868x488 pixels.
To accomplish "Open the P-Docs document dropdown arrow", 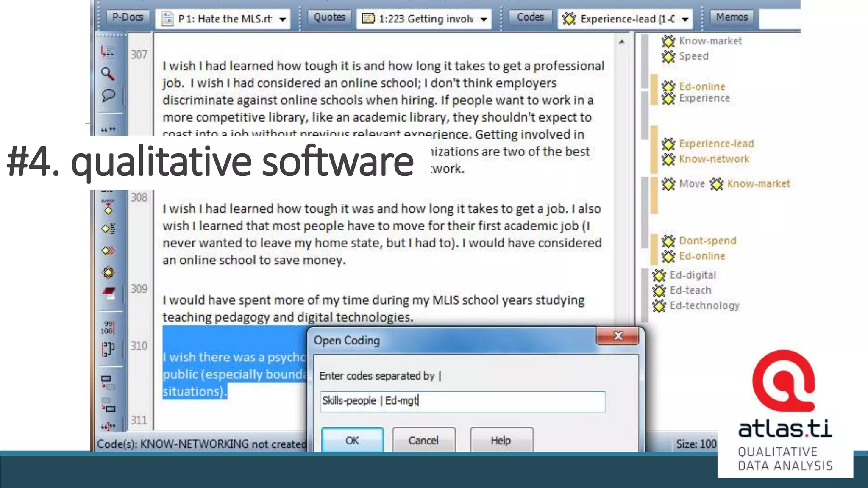I will pos(283,19).
